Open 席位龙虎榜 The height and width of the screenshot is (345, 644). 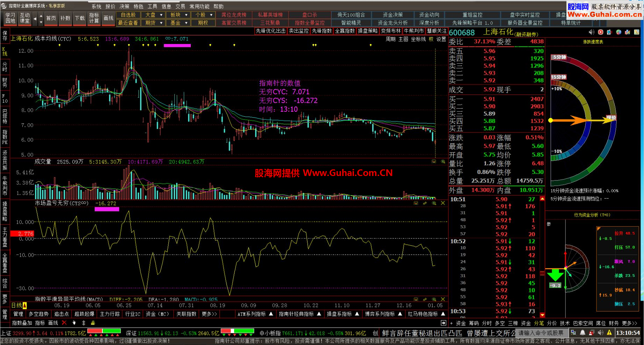pos(234,15)
